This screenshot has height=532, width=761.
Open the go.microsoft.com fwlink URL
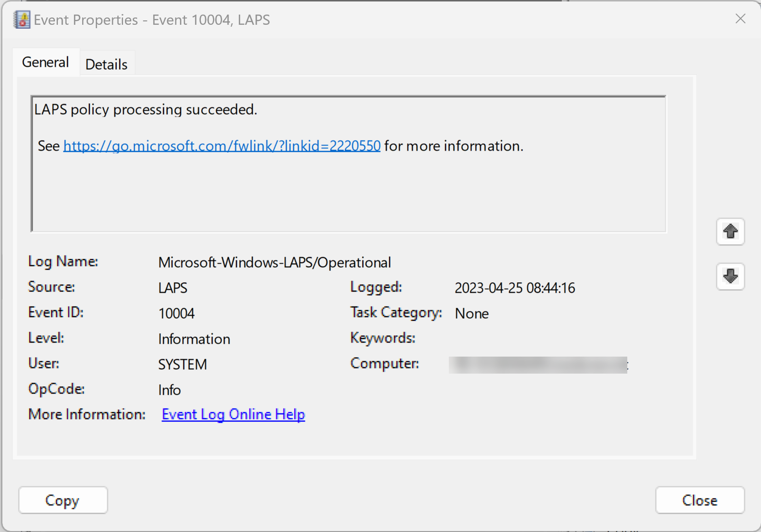[x=222, y=146]
